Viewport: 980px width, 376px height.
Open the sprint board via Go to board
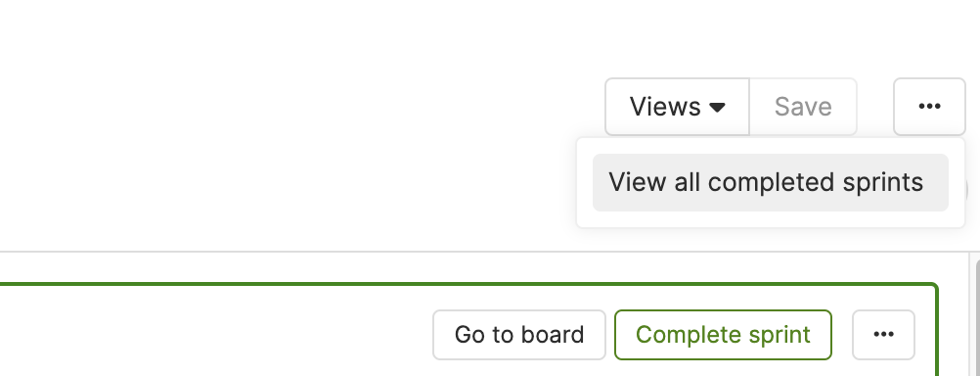519,335
